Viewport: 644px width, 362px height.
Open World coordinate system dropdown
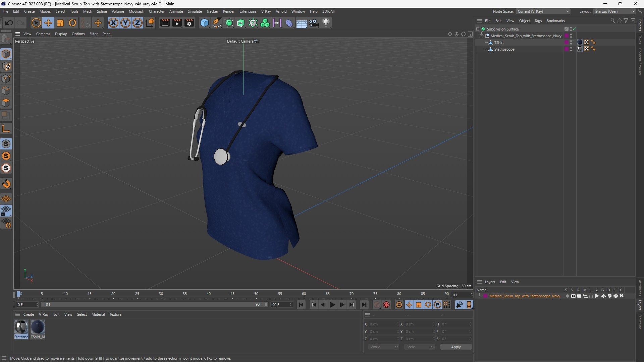coord(384,347)
